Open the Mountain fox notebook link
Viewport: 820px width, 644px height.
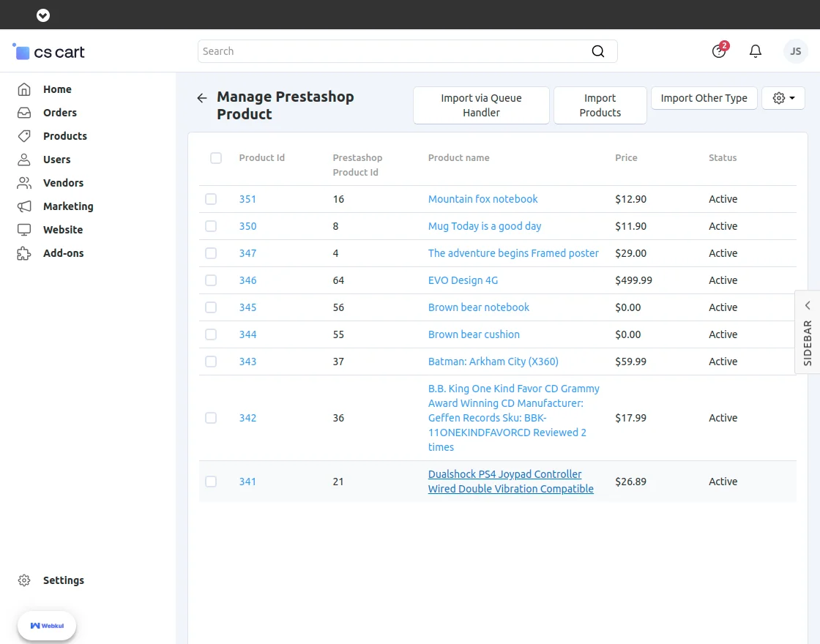[x=482, y=199]
